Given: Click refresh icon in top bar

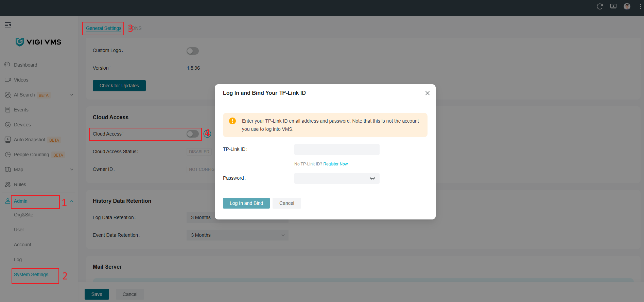Looking at the screenshot, I should tap(600, 6).
